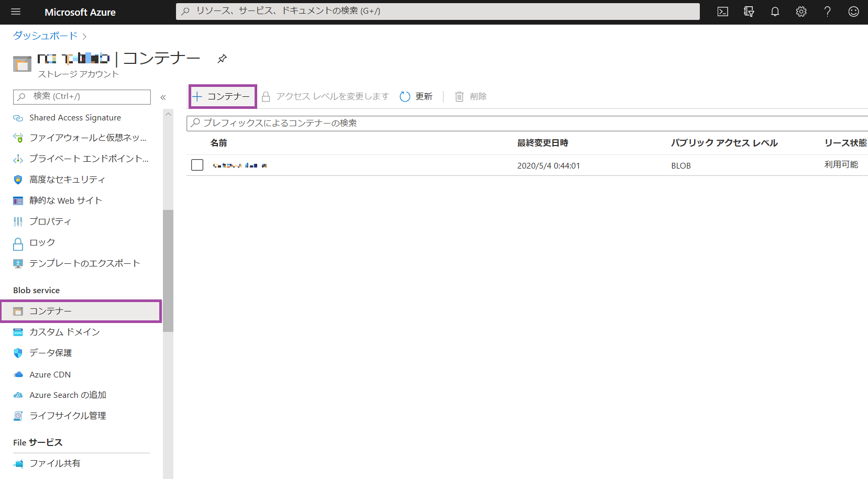Pin the container blade to dashboard
The image size is (868, 479).
[x=222, y=59]
